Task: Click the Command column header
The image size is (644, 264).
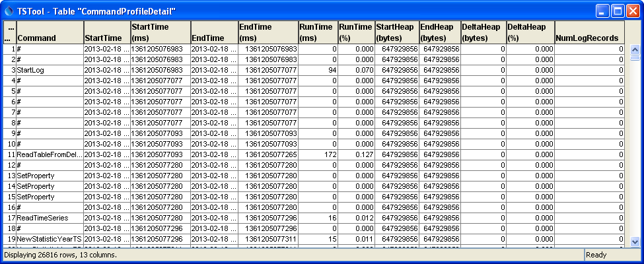Action: pyautogui.click(x=50, y=32)
